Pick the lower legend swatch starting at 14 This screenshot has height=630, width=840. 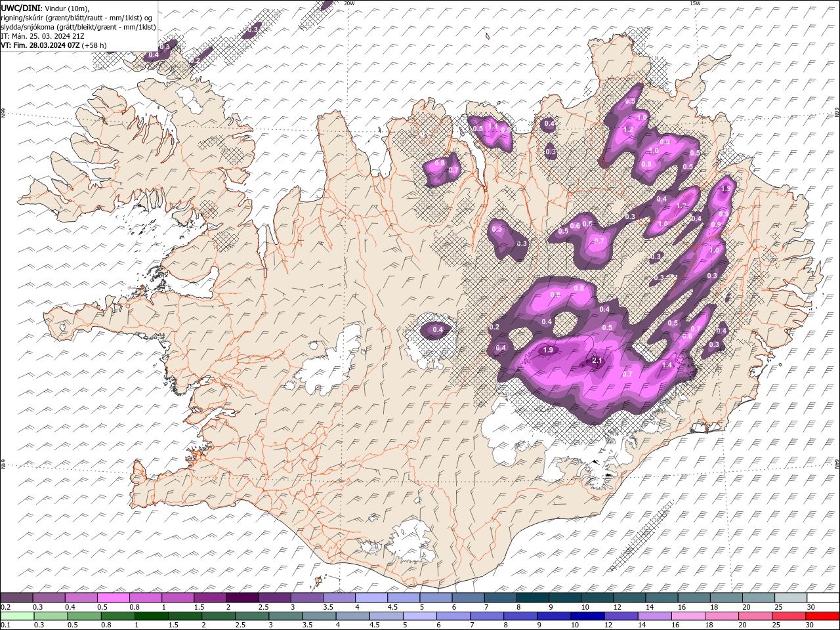tap(655, 616)
